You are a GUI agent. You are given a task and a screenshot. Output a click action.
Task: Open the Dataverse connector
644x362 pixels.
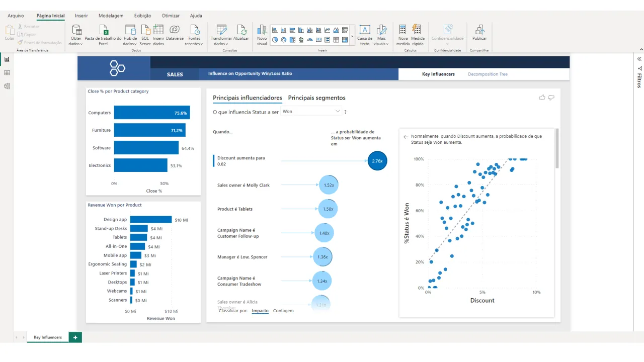(175, 32)
